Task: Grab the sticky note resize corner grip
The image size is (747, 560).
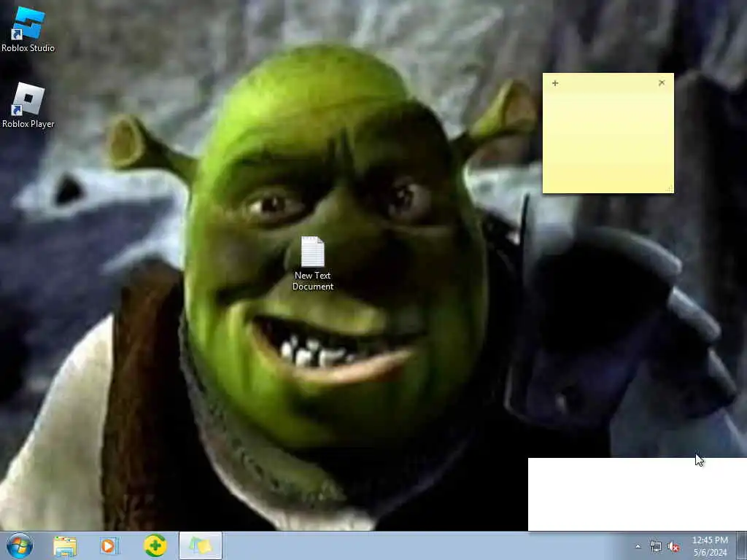Action: click(670, 190)
